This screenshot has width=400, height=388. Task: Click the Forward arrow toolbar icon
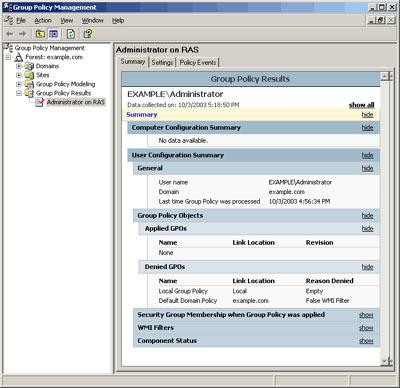pos(22,34)
